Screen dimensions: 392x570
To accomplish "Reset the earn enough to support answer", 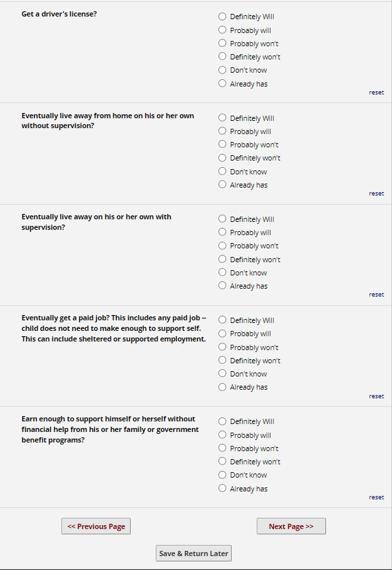I will tap(376, 497).
